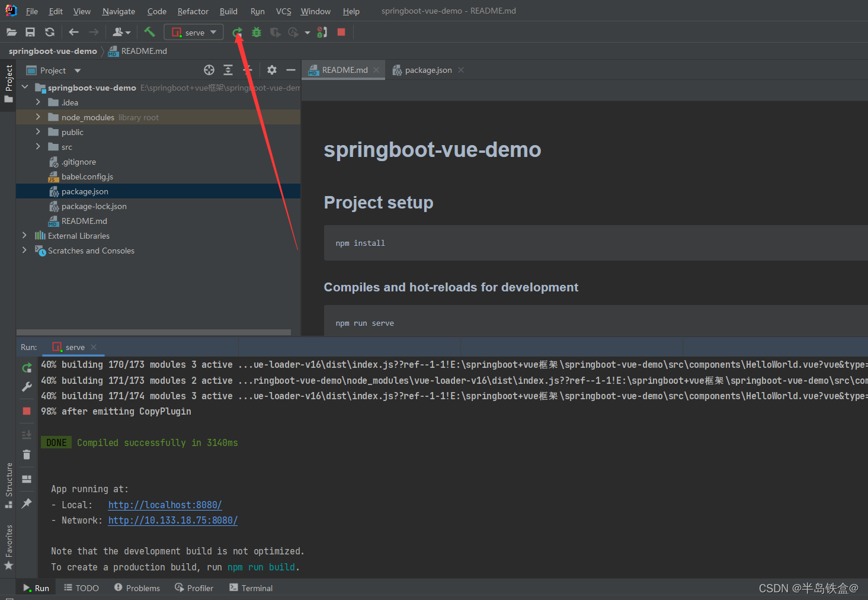Click the Select Opened File crosshair icon
The width and height of the screenshot is (868, 600).
[x=209, y=70]
